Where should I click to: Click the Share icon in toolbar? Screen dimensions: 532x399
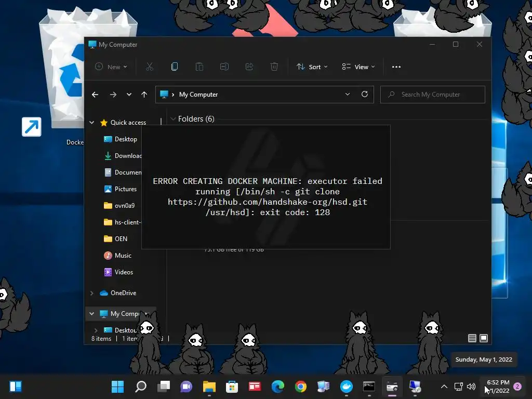click(x=249, y=67)
